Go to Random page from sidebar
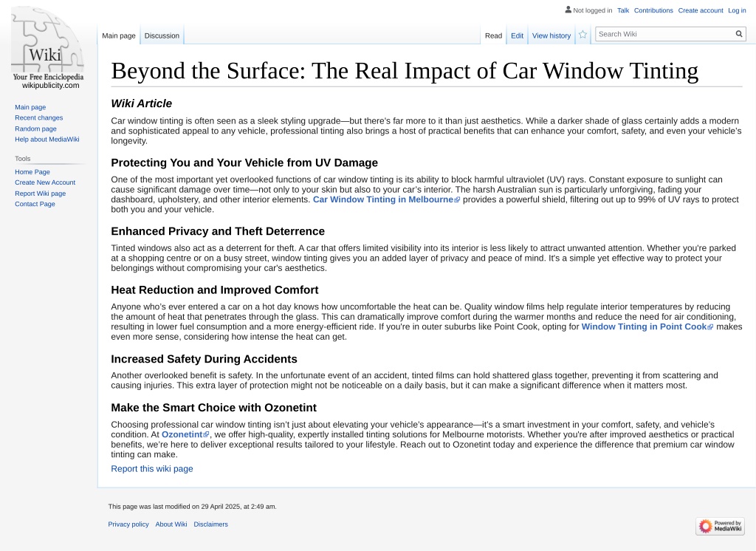756x551 pixels. click(35, 129)
